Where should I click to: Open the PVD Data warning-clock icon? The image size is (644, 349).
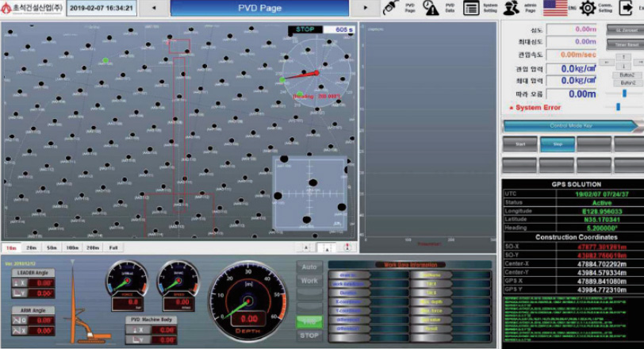(431, 8)
